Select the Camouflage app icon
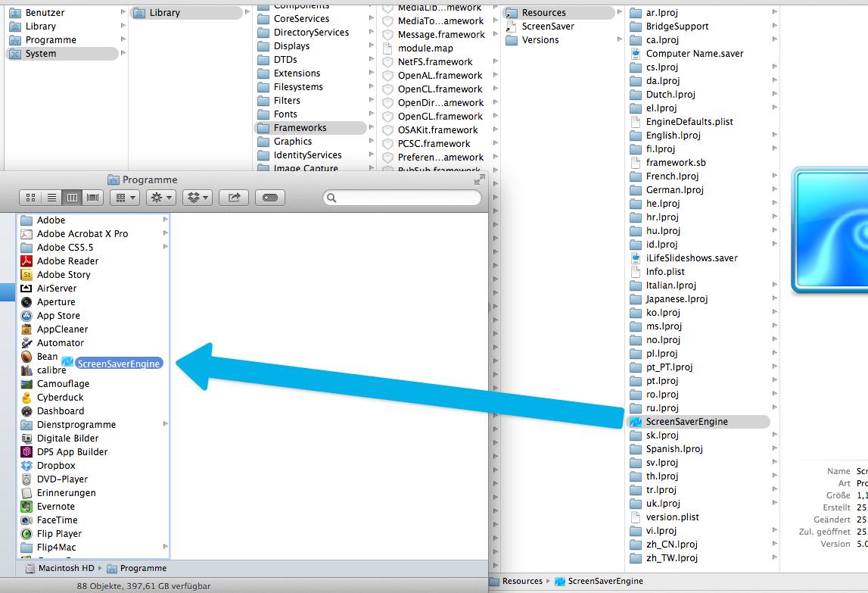Screen dimensions: 868x593 tap(26, 384)
